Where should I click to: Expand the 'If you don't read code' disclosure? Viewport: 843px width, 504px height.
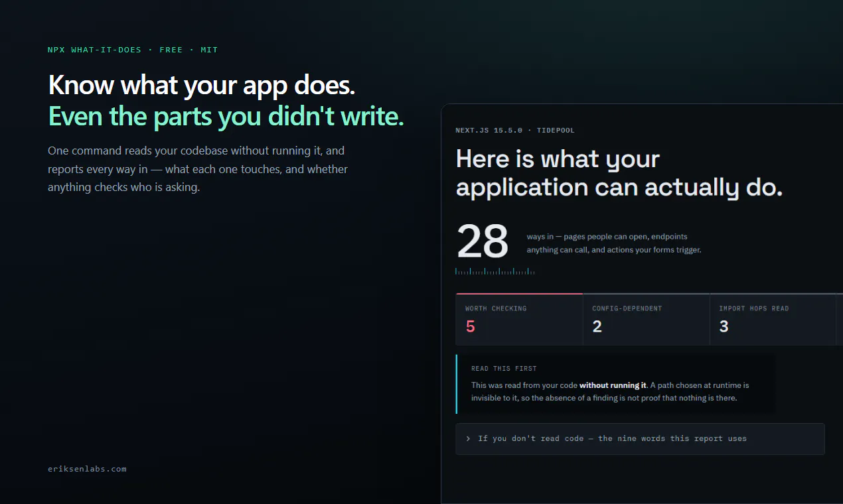[640, 439]
